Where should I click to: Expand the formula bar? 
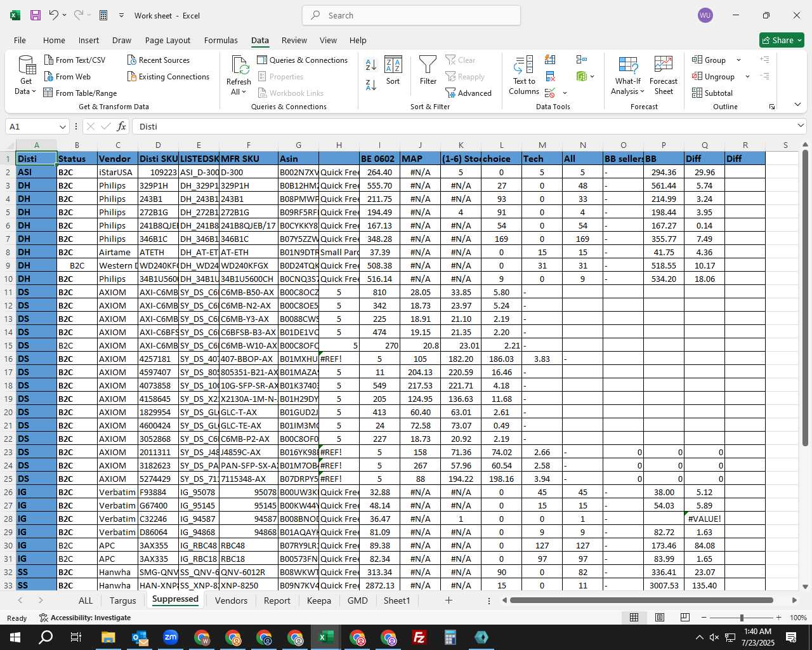tap(801, 126)
